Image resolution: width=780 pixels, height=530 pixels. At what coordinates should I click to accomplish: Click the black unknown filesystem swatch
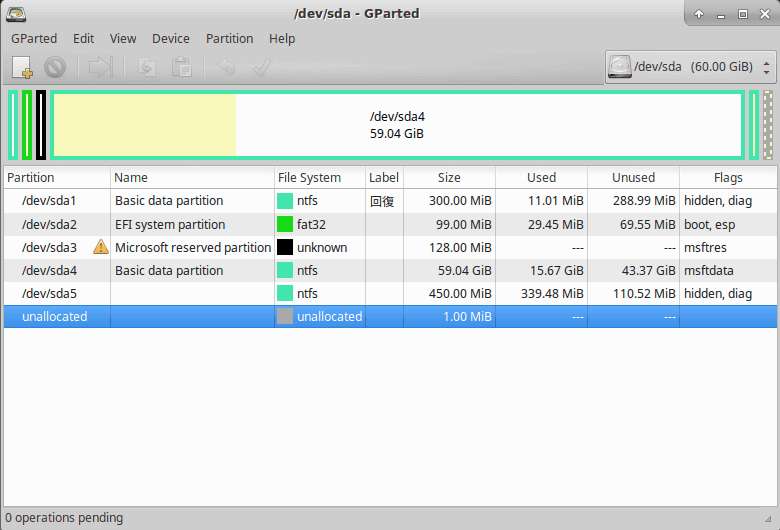click(x=285, y=247)
